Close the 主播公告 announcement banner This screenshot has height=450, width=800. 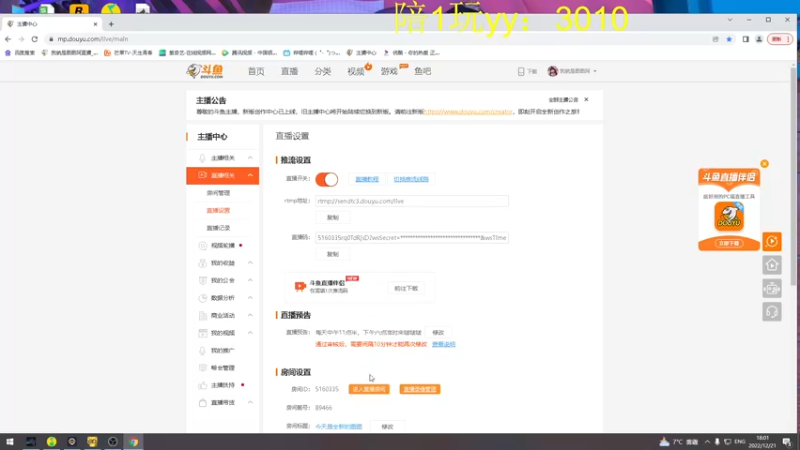[x=586, y=99]
